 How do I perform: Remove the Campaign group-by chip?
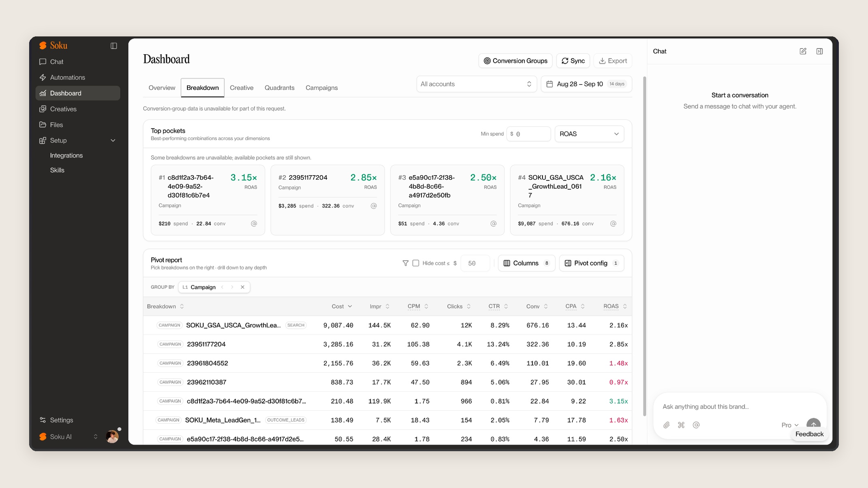[x=243, y=287]
